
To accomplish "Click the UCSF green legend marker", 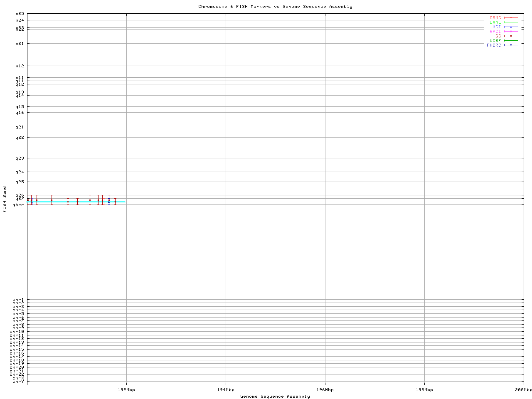I will (x=511, y=41).
